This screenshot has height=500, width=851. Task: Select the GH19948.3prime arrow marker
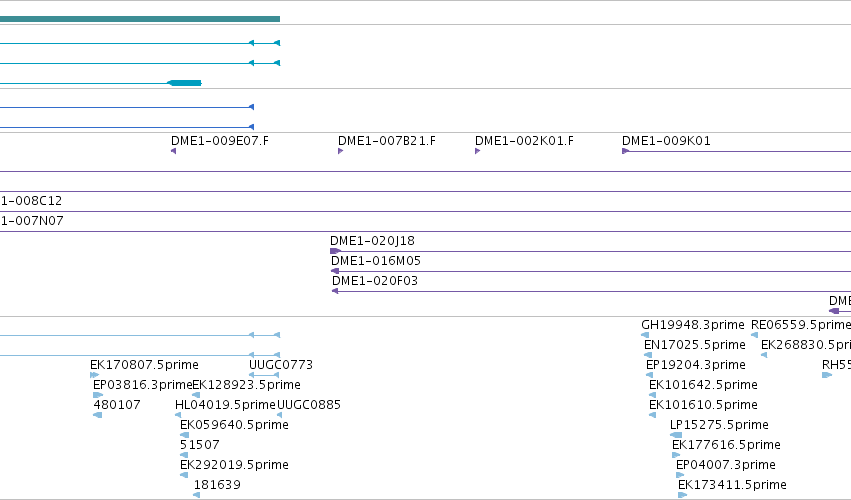tap(645, 335)
